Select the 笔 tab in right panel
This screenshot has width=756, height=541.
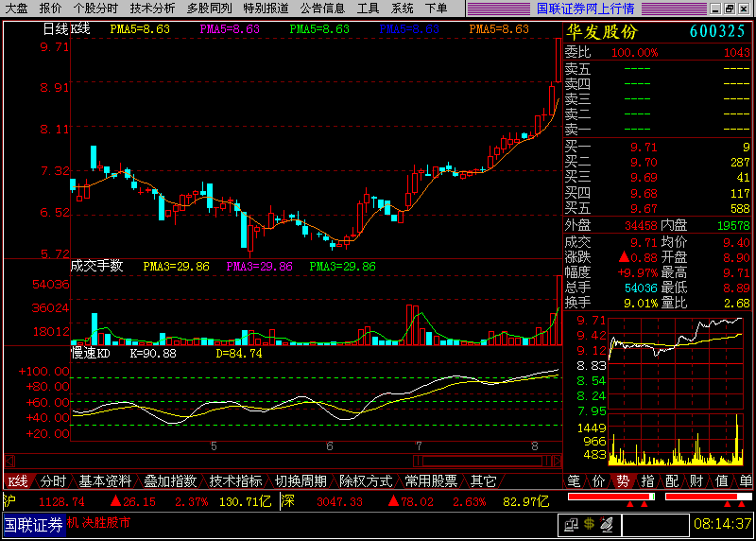click(x=574, y=481)
